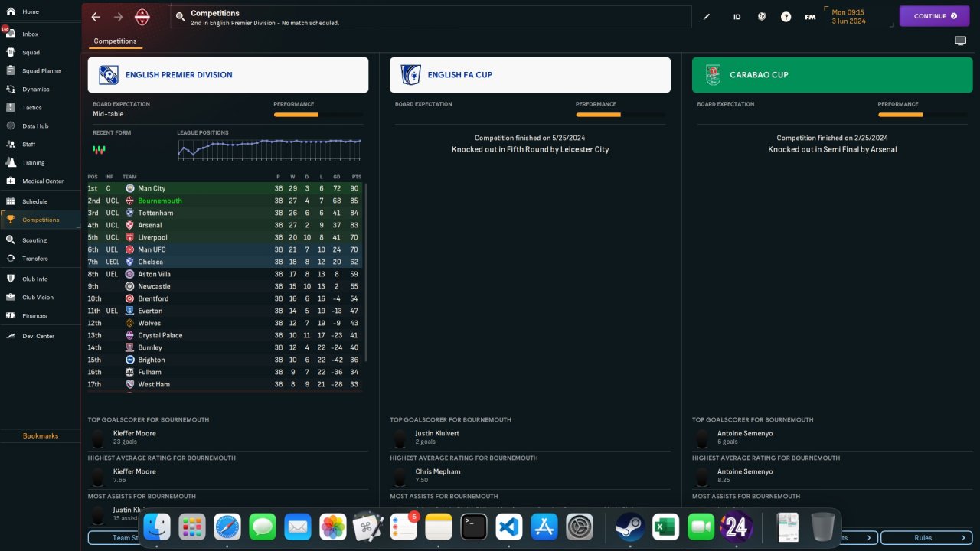Open the Carabao Cup header
980x551 pixels.
tap(832, 75)
